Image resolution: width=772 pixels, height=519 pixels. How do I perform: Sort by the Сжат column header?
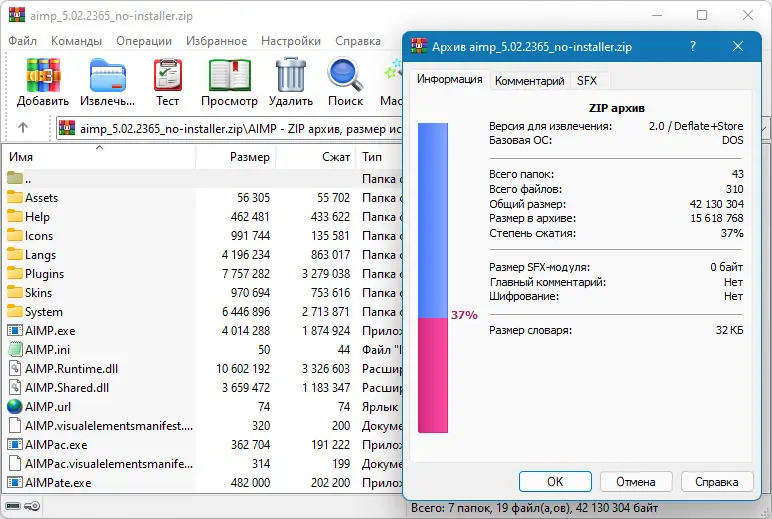coord(316,157)
